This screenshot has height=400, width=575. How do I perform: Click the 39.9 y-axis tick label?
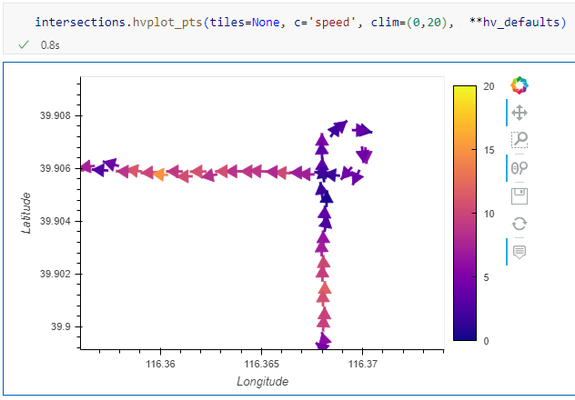[x=61, y=326]
